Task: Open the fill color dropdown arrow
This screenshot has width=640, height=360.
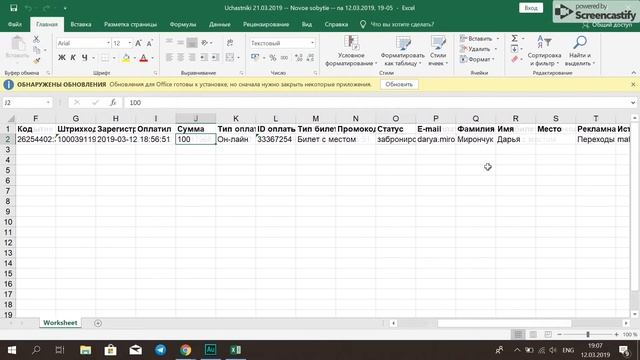Action: [134, 58]
